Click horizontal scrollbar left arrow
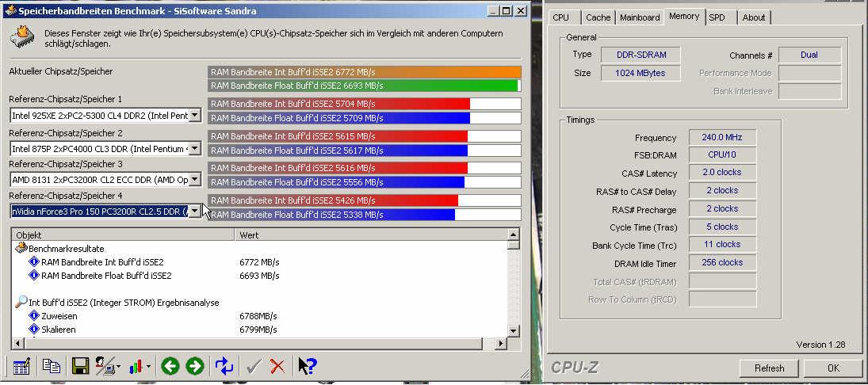 [x=17, y=344]
